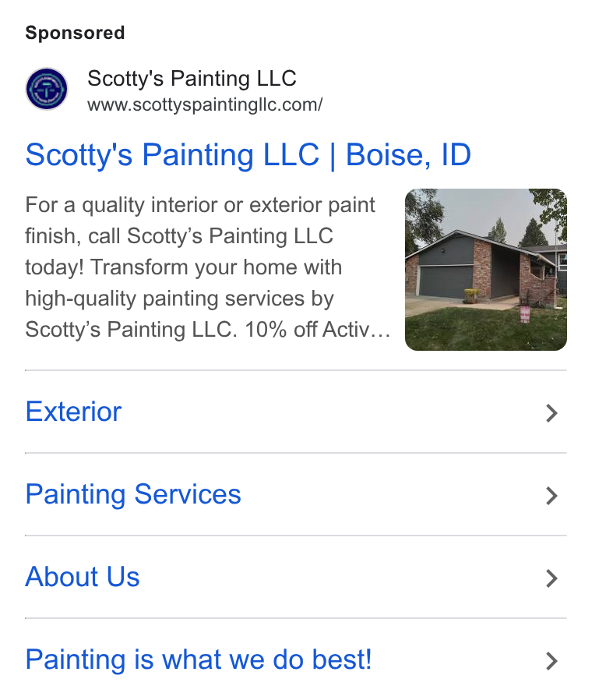Image resolution: width=592 pixels, height=700 pixels.
Task: Click the Scotty's Painting LLC advertiser name
Action: 192,79
